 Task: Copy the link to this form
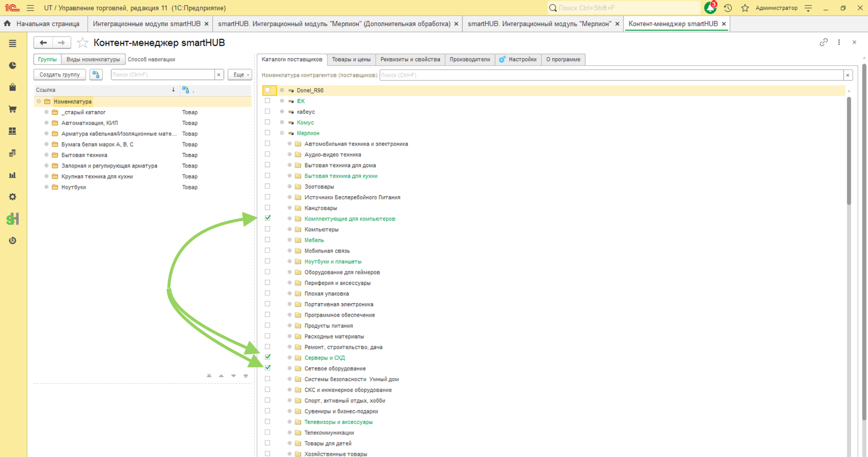(823, 42)
